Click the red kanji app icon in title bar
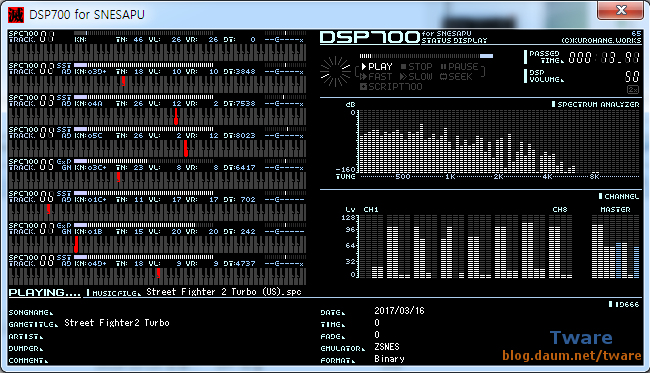 coord(16,15)
